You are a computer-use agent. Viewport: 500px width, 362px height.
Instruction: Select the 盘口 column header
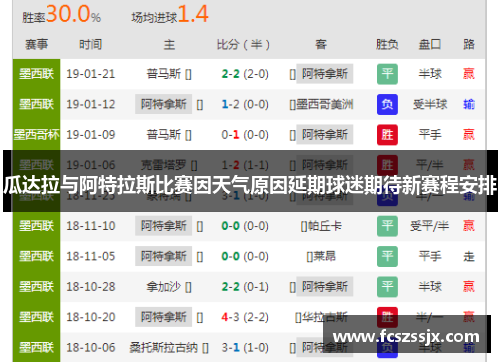[430, 44]
